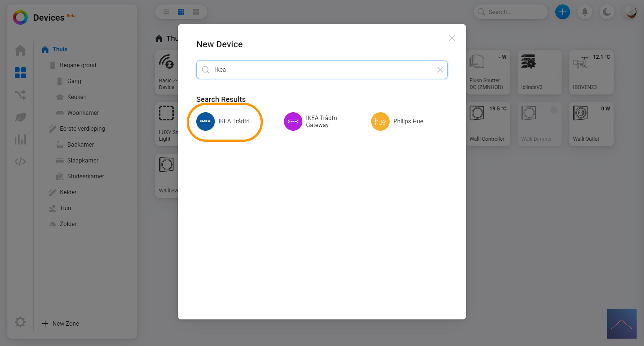Open the Walli Controller device tile
This screenshot has width=644, height=346.
[488, 124]
